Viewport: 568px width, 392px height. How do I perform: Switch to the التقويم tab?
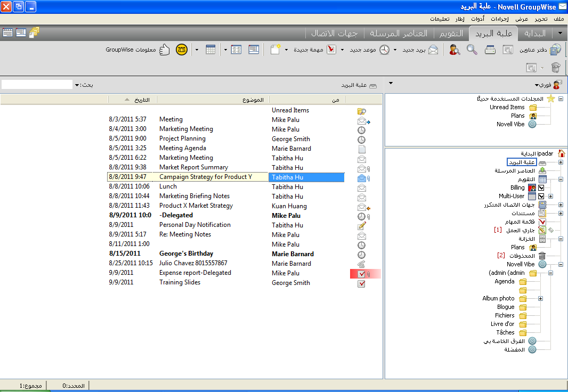(451, 34)
